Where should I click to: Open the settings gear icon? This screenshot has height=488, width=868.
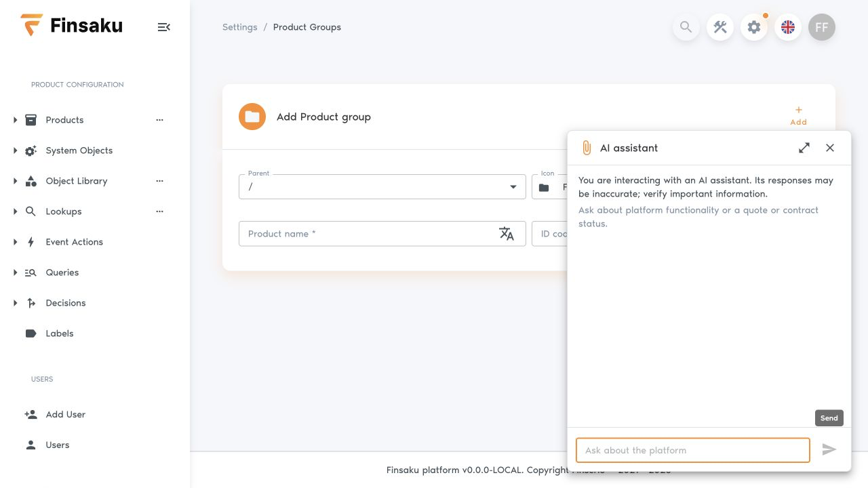pos(754,27)
